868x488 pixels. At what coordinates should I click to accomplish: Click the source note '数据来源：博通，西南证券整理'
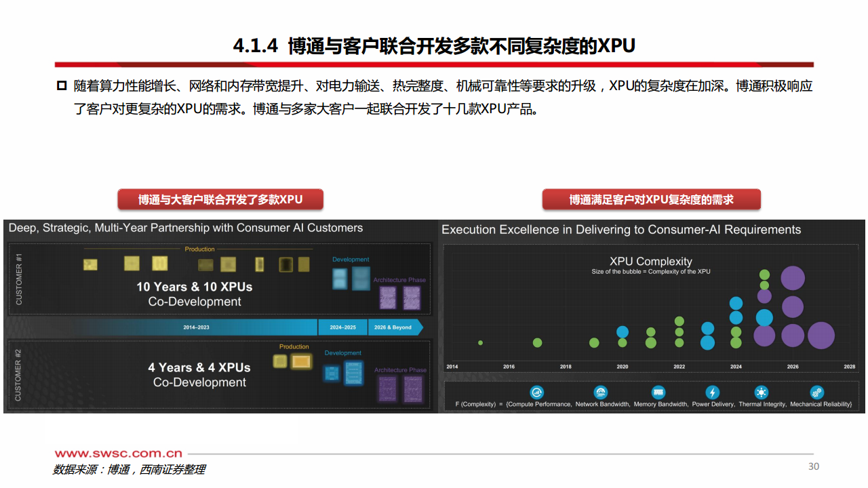[x=129, y=470]
